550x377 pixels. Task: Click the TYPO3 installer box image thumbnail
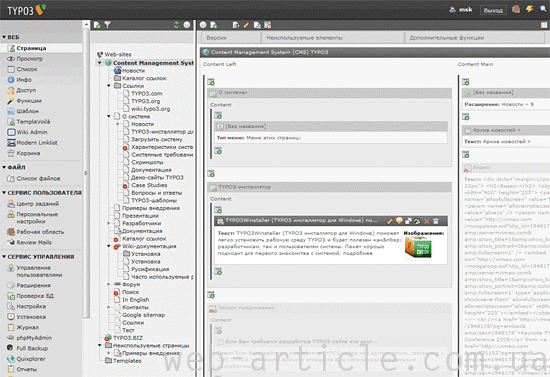point(418,248)
